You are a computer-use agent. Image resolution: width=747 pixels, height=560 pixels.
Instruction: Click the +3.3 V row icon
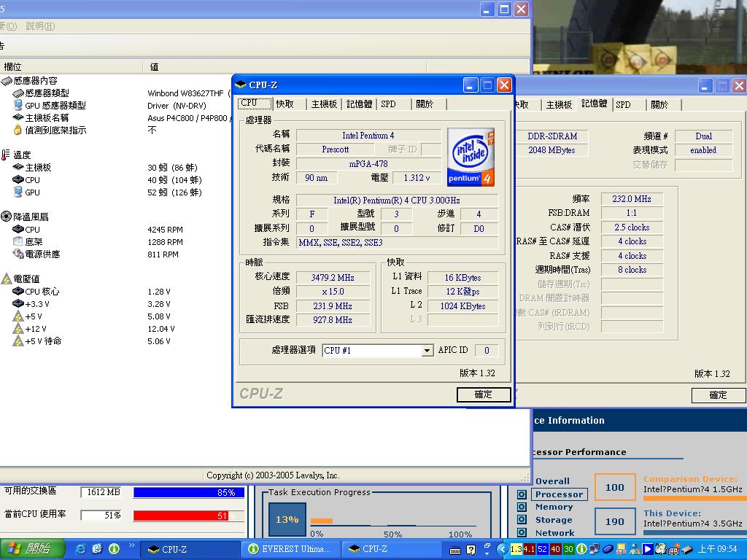coord(18,303)
